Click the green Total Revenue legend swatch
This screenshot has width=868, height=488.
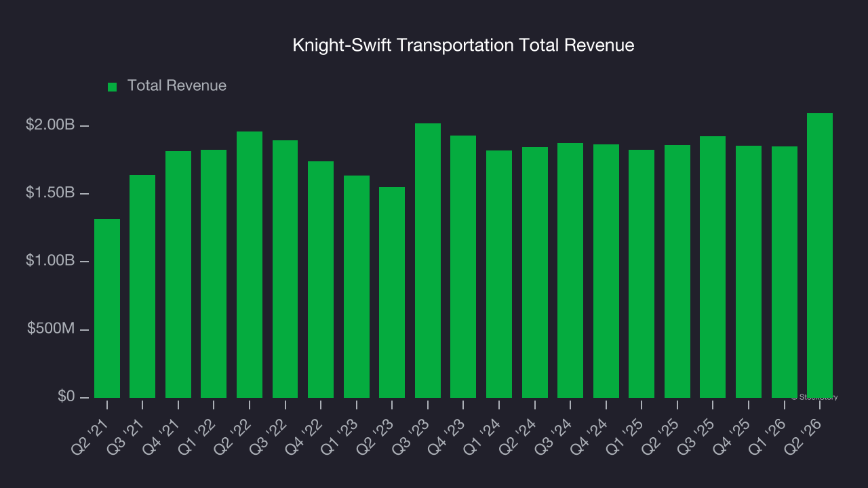tap(113, 87)
